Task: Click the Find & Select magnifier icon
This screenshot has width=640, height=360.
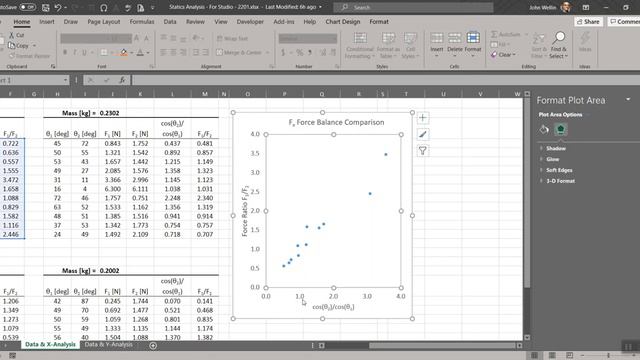Action: pos(559,38)
